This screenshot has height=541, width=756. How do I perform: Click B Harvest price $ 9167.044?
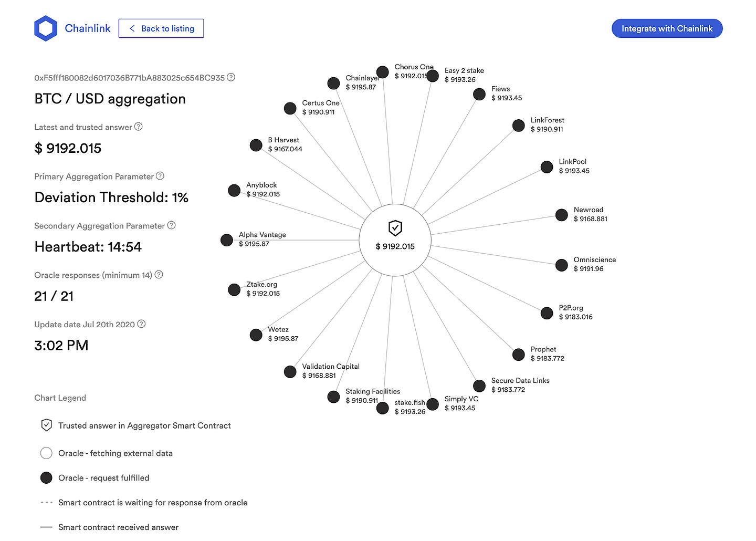(x=285, y=149)
